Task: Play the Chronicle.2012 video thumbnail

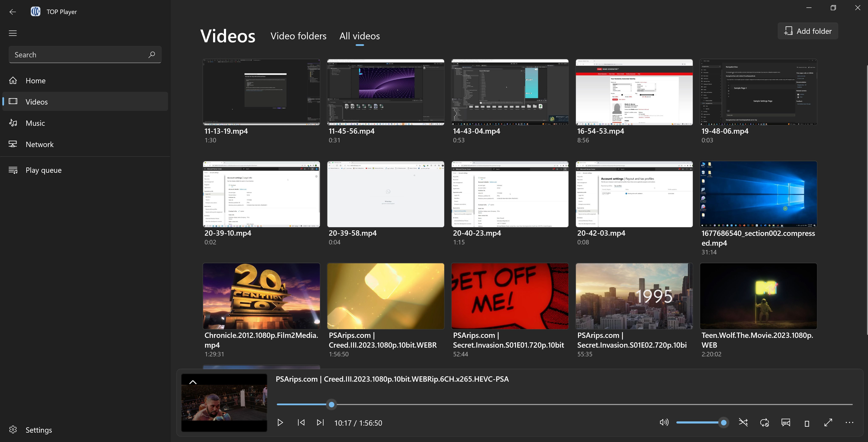Action: [x=262, y=296]
